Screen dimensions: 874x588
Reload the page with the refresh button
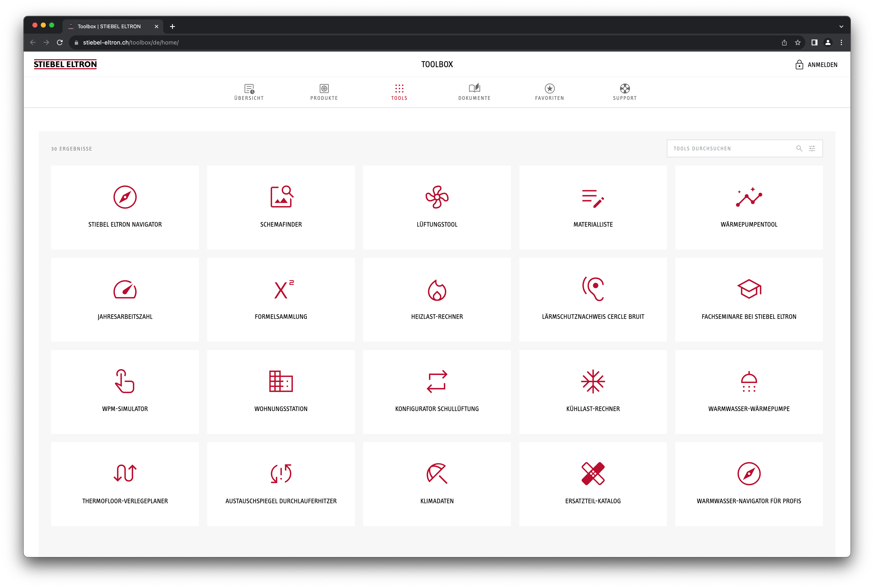coord(60,42)
